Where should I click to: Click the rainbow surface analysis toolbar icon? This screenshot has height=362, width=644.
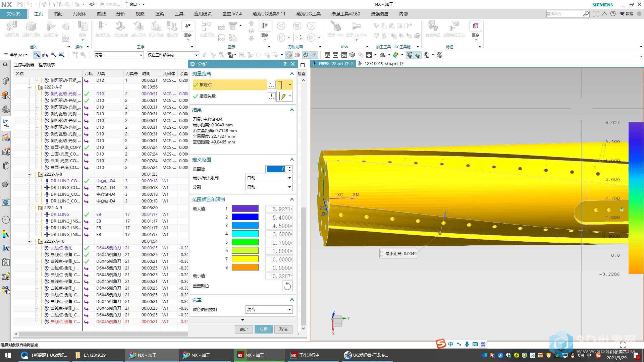396,55
